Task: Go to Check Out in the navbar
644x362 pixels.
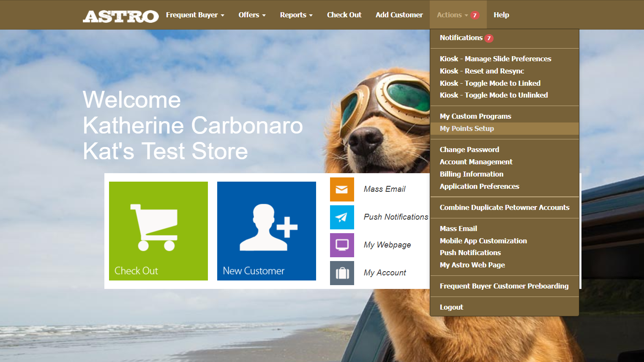Action: click(344, 15)
